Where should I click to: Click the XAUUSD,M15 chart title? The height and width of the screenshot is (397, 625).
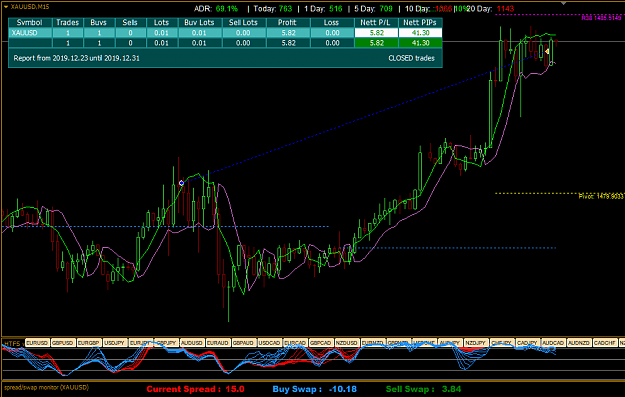[30, 7]
